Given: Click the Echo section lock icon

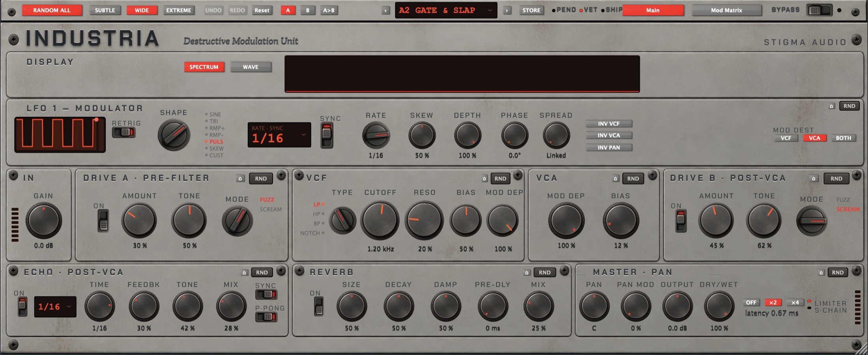Looking at the screenshot, I should pyautogui.click(x=244, y=272).
